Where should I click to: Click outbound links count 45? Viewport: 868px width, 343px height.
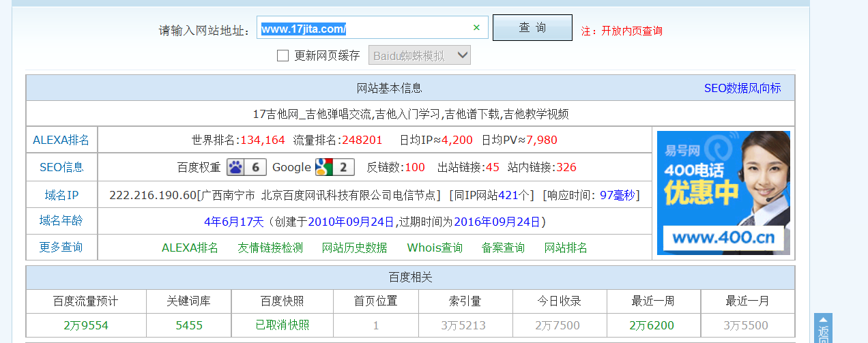(493, 167)
